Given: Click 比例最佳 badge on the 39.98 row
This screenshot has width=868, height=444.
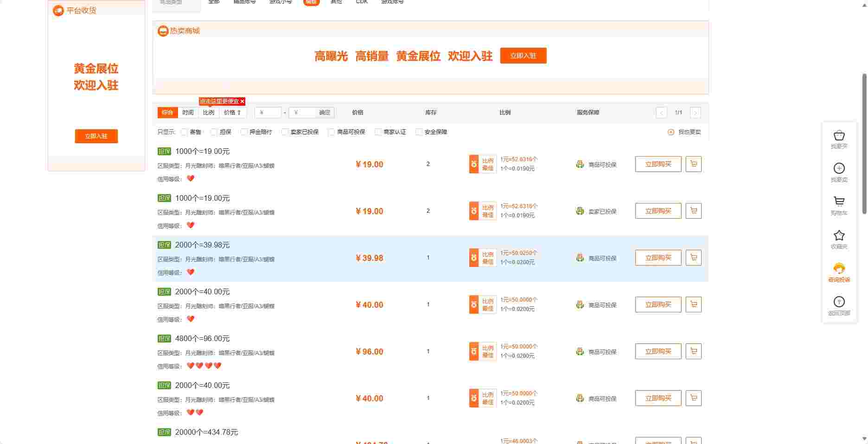Looking at the screenshot, I should point(483,258).
